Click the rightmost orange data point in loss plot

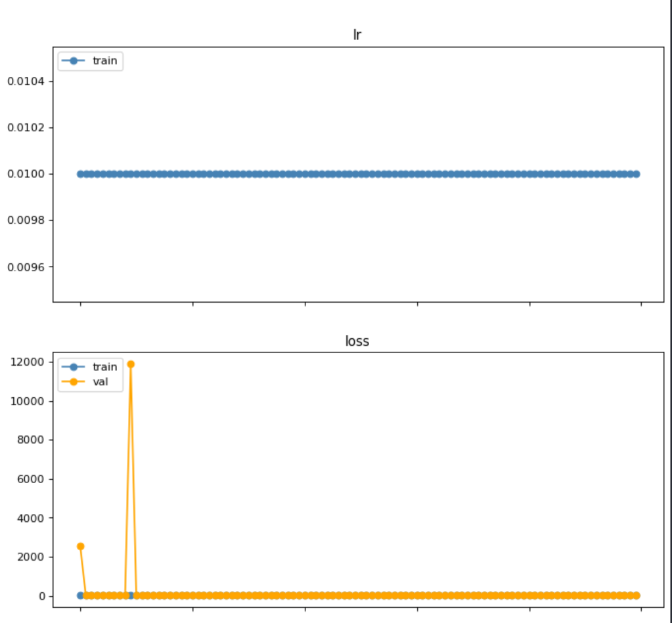pos(636,594)
